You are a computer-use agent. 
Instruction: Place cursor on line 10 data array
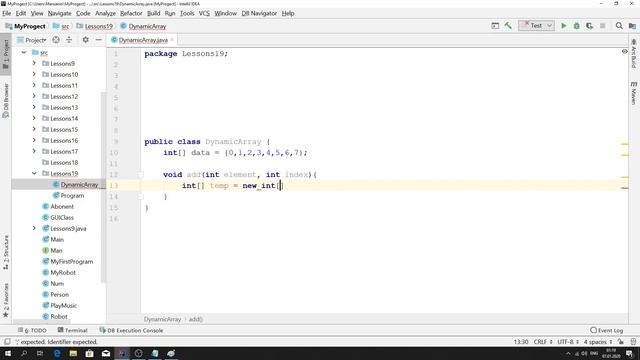[x=235, y=153]
